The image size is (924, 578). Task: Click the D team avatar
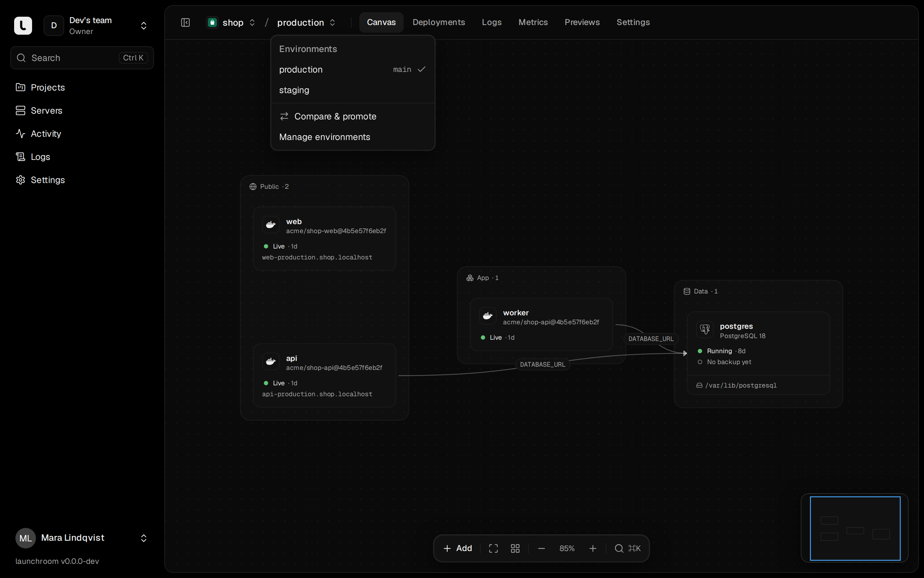54,26
